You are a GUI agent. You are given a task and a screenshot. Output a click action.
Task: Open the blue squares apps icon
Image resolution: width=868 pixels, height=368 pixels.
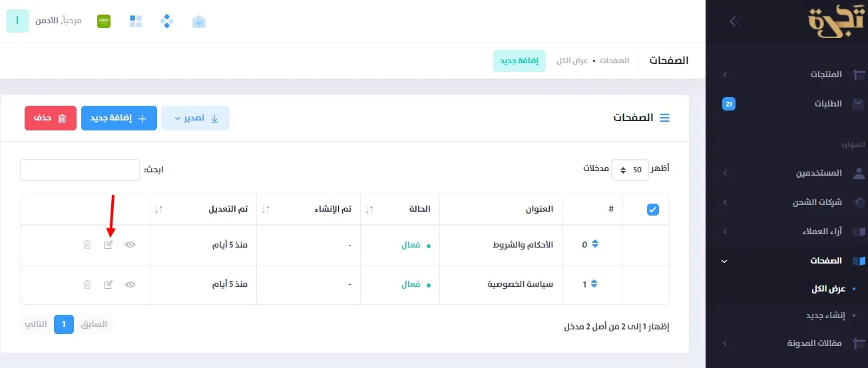click(x=135, y=21)
